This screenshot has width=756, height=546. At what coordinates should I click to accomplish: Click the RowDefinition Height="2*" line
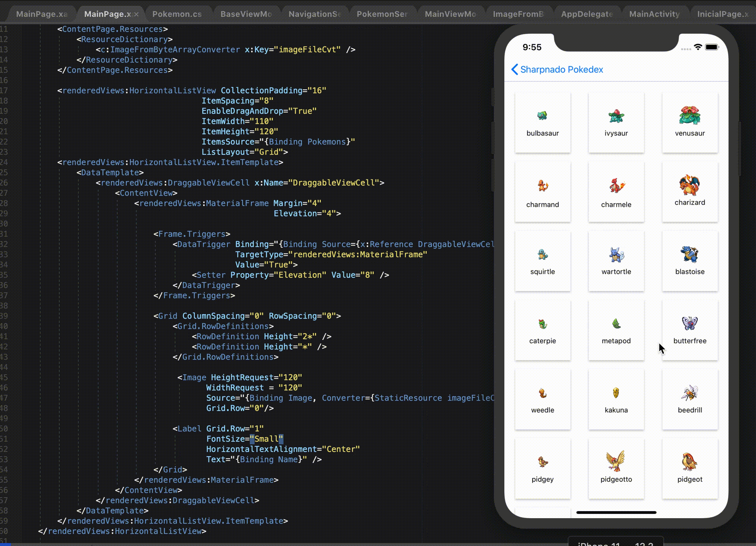pos(262,336)
